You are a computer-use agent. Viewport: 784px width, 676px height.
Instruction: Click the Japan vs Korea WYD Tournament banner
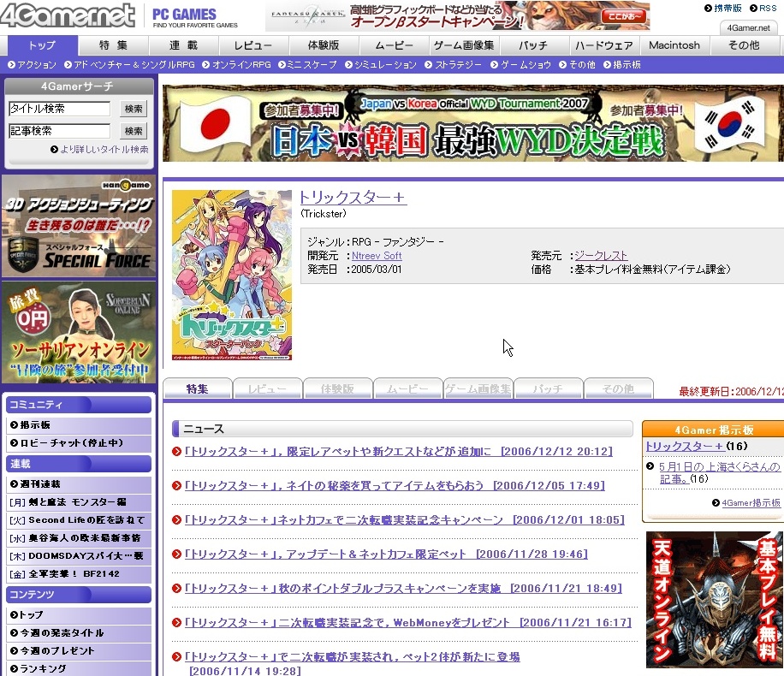tap(472, 123)
